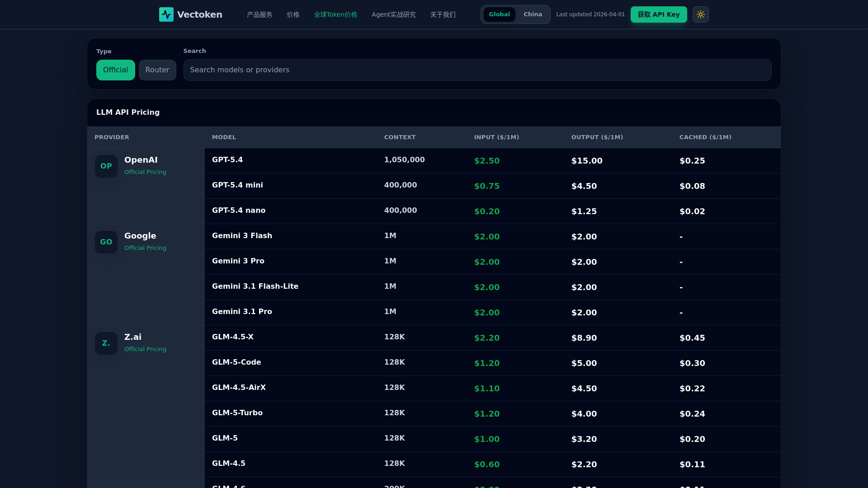Select the GLM-5-Code model name
868x488 pixels.
tap(236, 362)
